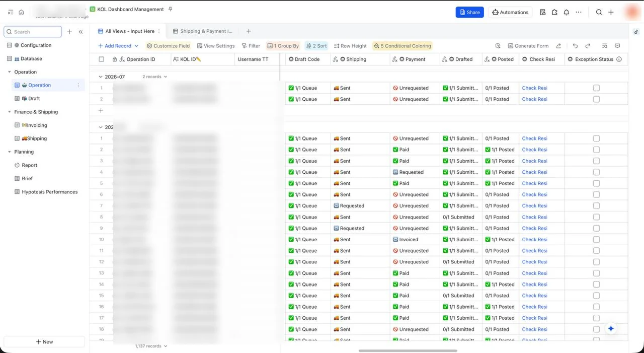Collapse the second date group chevron
Screen dimensions: 644x353
(x=101, y=127)
